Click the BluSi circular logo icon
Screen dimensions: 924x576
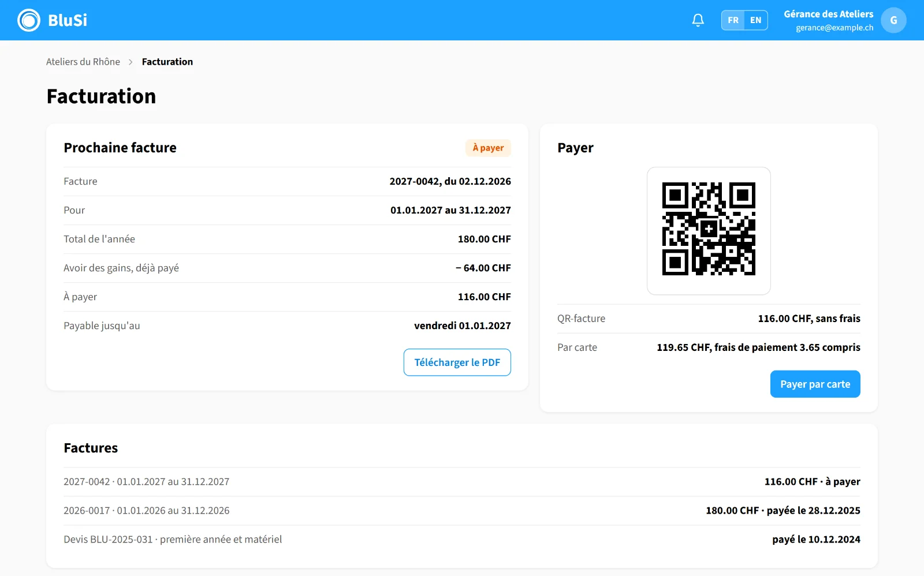click(29, 20)
